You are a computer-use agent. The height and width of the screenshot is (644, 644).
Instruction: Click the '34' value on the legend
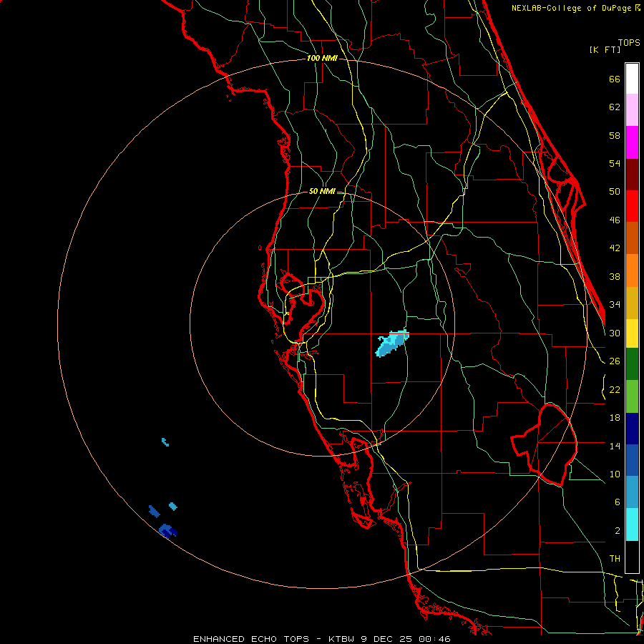tap(615, 305)
